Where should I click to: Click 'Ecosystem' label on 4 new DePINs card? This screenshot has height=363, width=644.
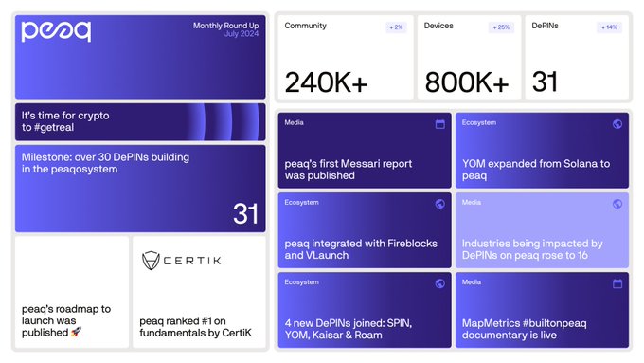[x=301, y=282]
